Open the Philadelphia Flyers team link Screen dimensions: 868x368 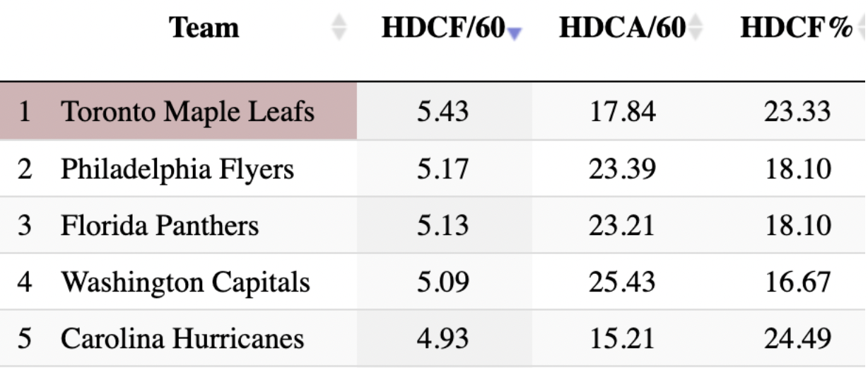point(177,169)
